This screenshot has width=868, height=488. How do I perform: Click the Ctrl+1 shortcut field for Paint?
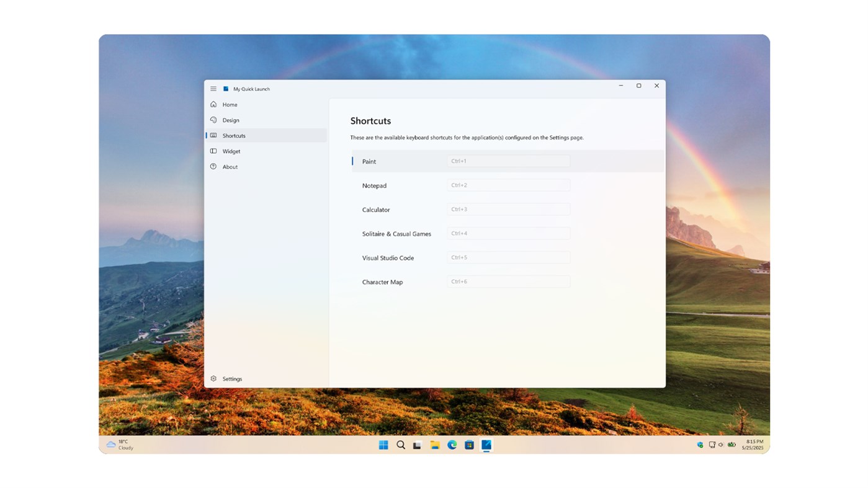[508, 160]
